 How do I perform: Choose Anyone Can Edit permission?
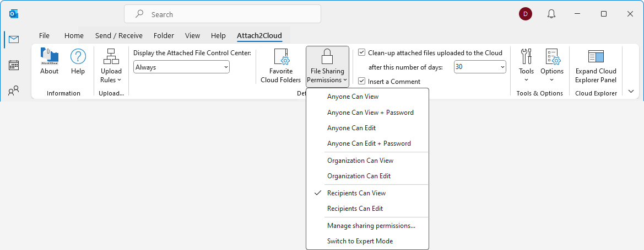[x=367, y=128]
